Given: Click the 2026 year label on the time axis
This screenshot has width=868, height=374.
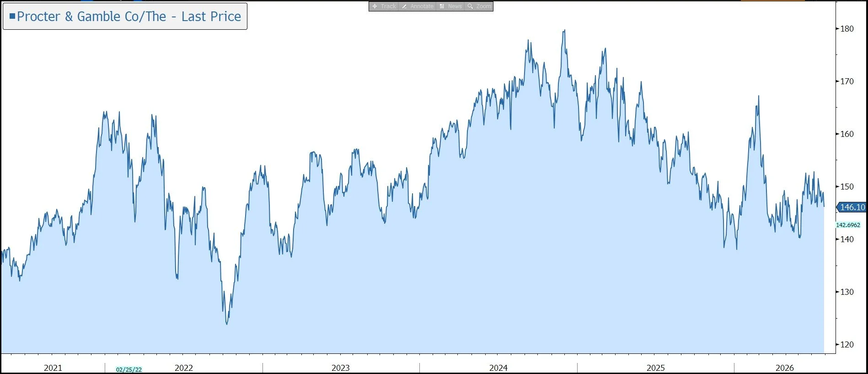Looking at the screenshot, I should click(785, 368).
